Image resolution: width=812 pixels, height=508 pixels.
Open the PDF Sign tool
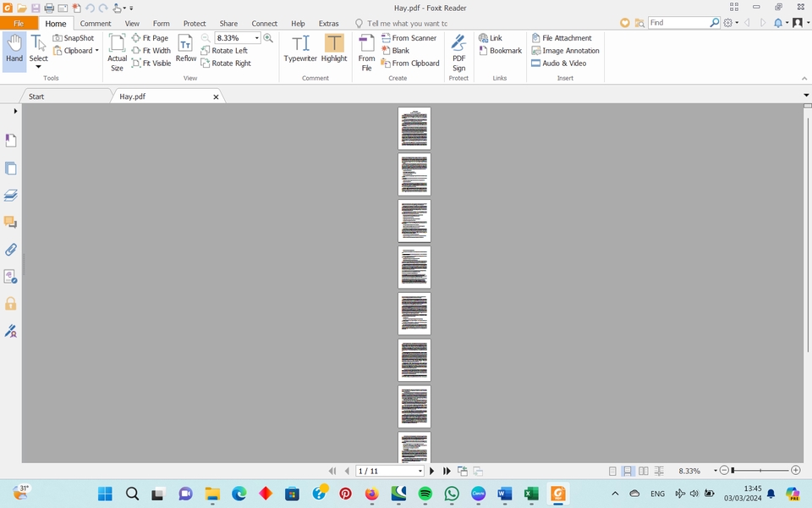pos(458,52)
